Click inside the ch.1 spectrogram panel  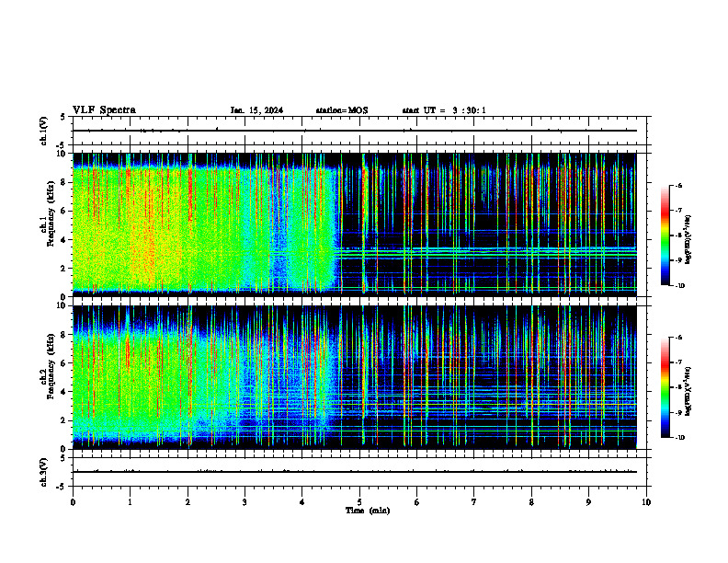[x=359, y=224]
